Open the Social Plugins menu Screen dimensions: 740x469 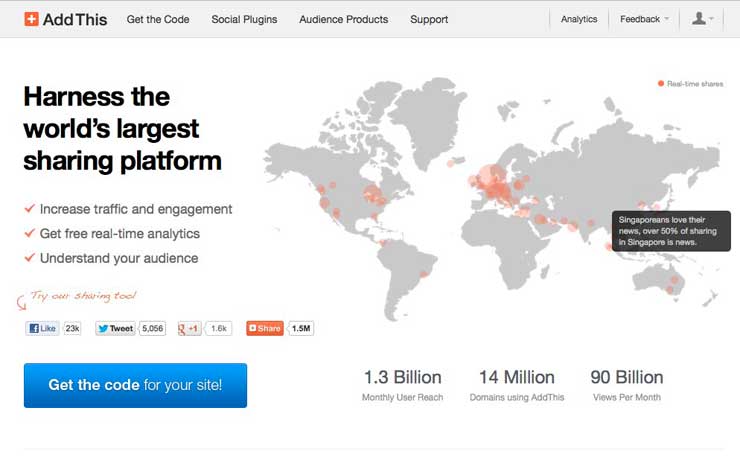pyautogui.click(x=244, y=19)
